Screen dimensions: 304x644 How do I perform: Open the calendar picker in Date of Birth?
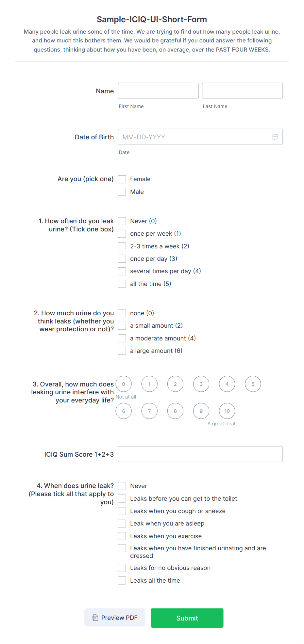pos(275,137)
